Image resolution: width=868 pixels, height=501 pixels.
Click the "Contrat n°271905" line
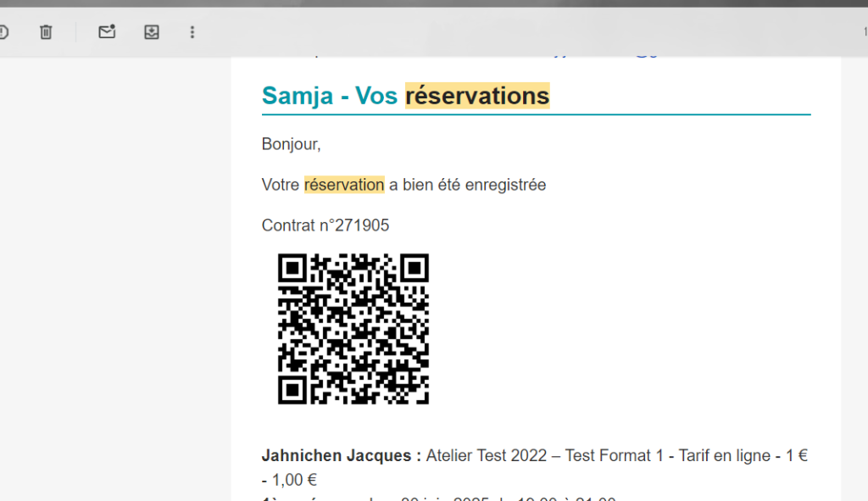[x=325, y=225]
